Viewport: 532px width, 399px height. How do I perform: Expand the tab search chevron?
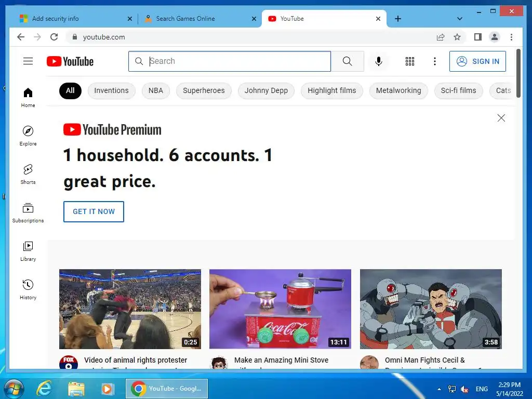tap(460, 19)
